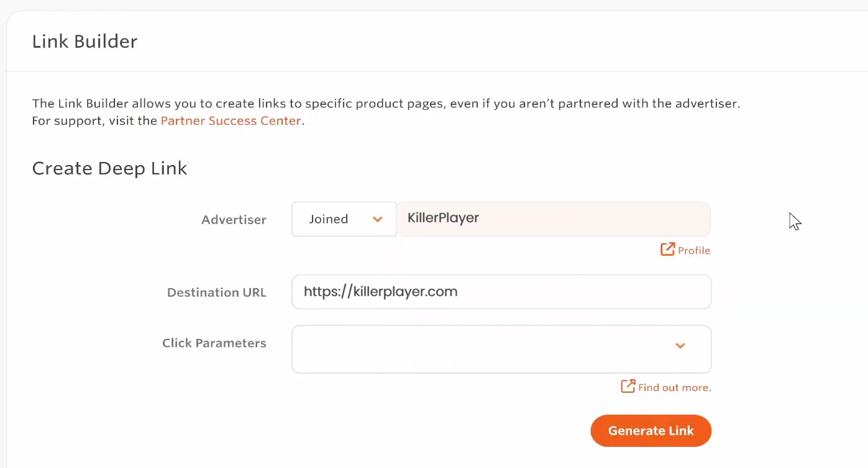Screen dimensions: 868x468
Task: Click the Link Builder page title
Action: click(x=85, y=41)
